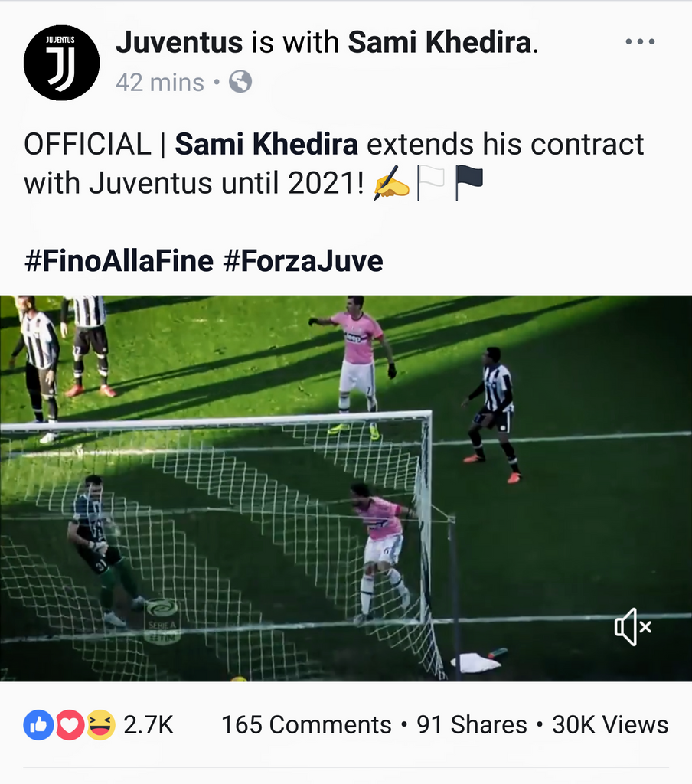Click the writing hand emoji in post
This screenshot has width=692, height=784.
click(x=391, y=184)
